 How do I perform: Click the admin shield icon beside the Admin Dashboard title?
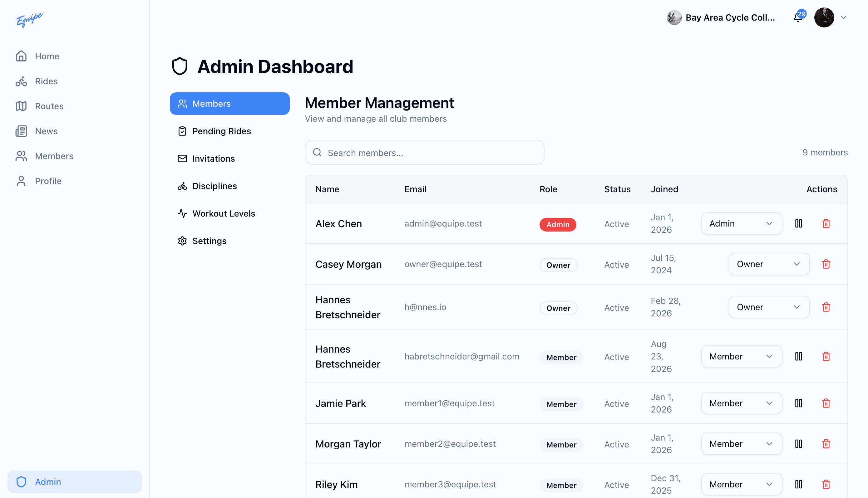180,66
